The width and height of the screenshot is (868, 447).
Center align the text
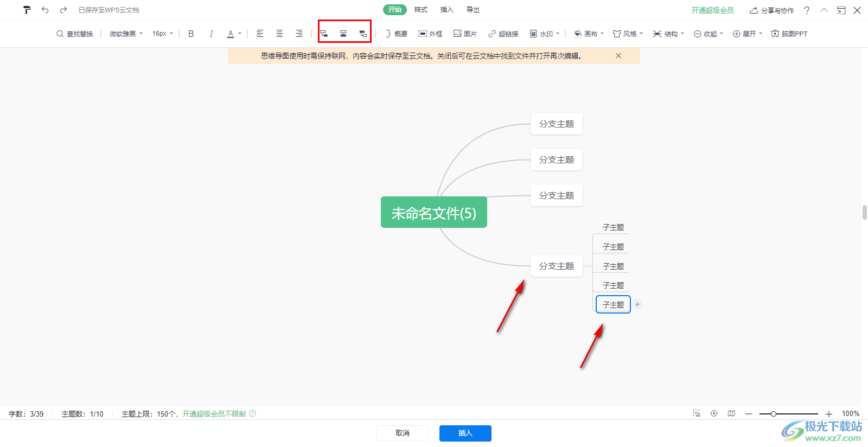279,34
